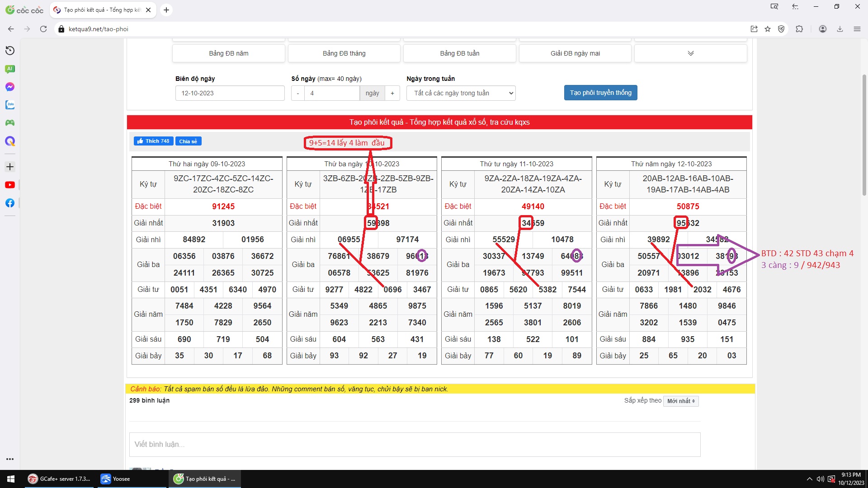Open the 'Mới nhất' sort dropdown
This screenshot has width=868, height=488.
tap(681, 401)
